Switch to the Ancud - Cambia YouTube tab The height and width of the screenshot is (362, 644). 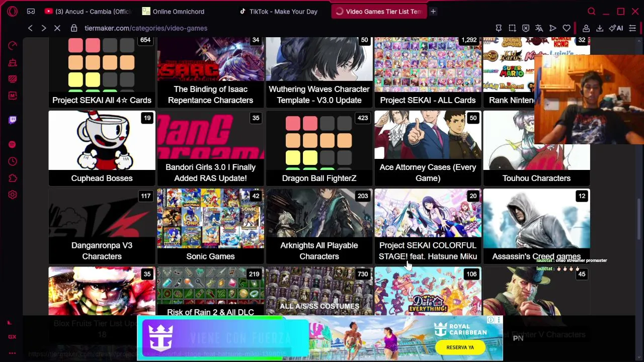pyautogui.click(x=88, y=11)
